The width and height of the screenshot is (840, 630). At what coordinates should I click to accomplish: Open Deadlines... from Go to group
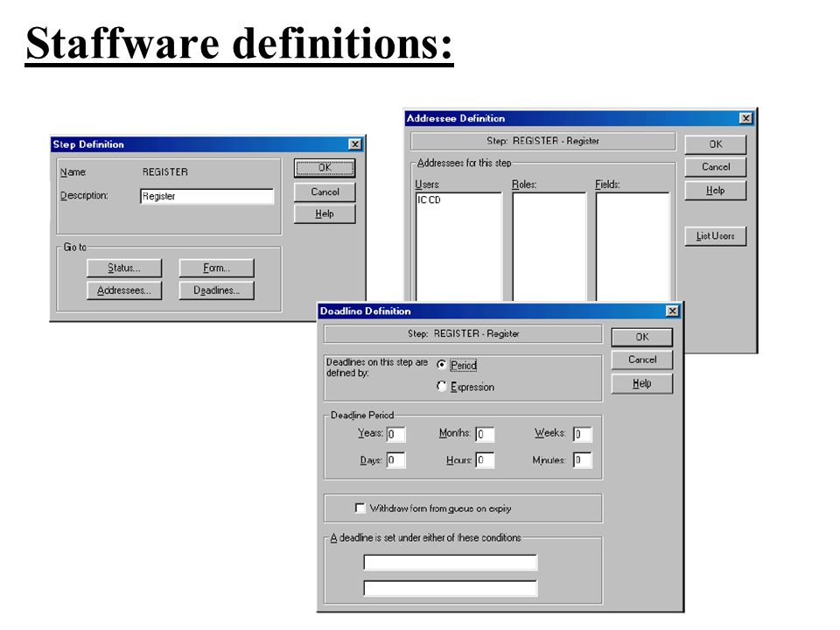(x=216, y=290)
